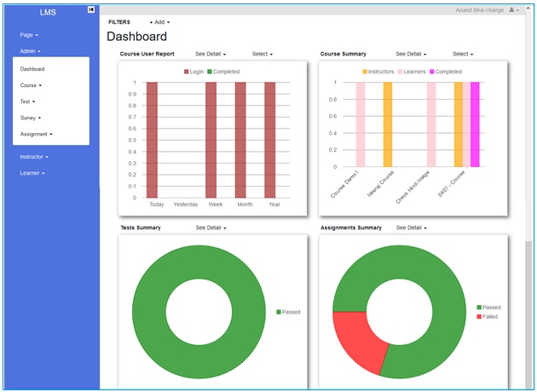Toggle the Failed legend in Assignments Summary
Image resolution: width=537 pixels, height=392 pixels.
pyautogui.click(x=489, y=316)
